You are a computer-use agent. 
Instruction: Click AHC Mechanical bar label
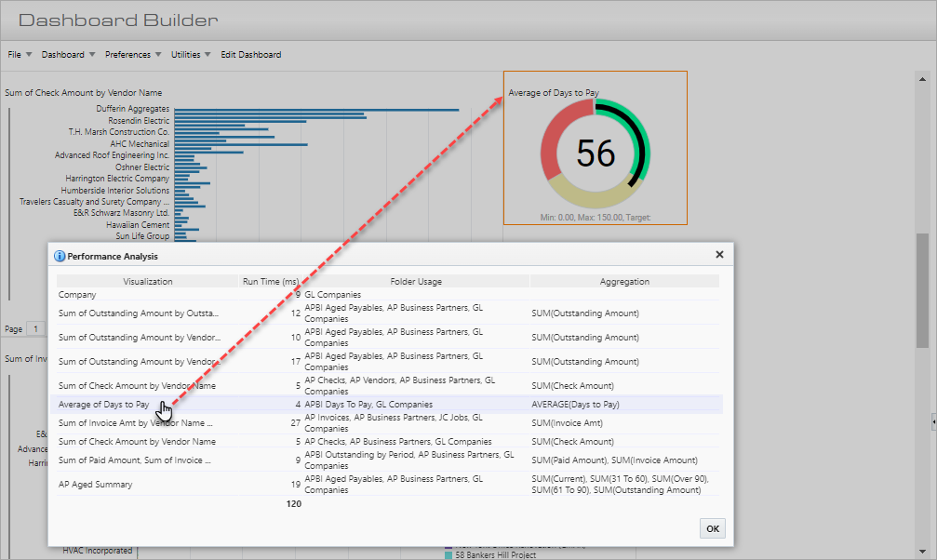[x=140, y=144]
